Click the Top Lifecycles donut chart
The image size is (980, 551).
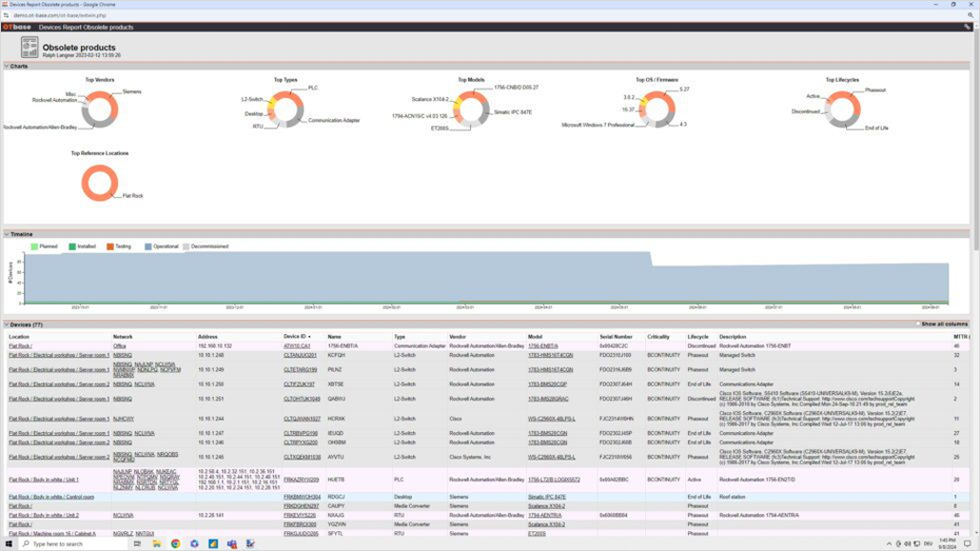click(x=842, y=109)
